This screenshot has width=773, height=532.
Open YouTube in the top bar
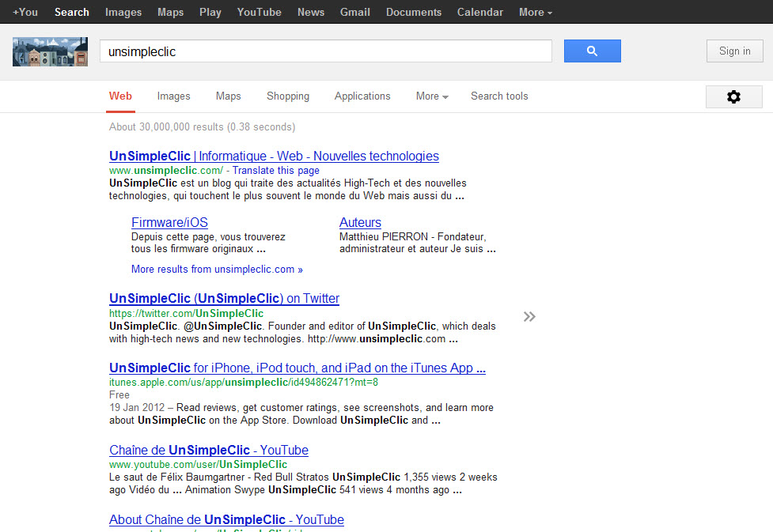tap(260, 13)
